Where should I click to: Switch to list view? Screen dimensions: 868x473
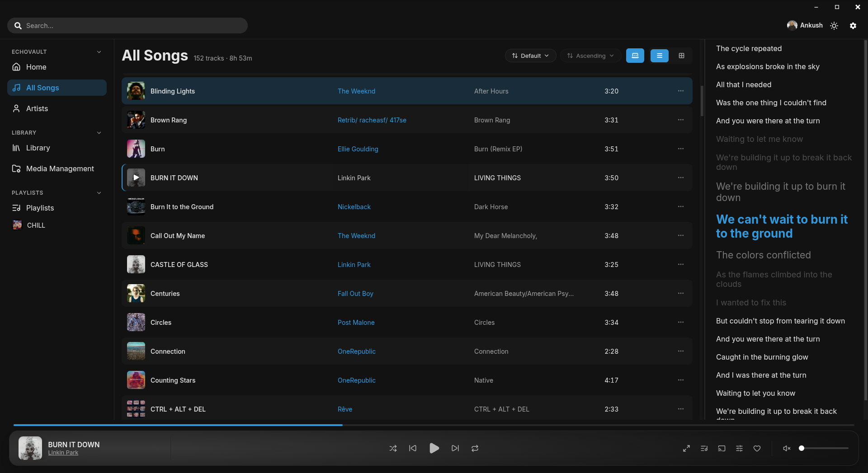point(660,56)
